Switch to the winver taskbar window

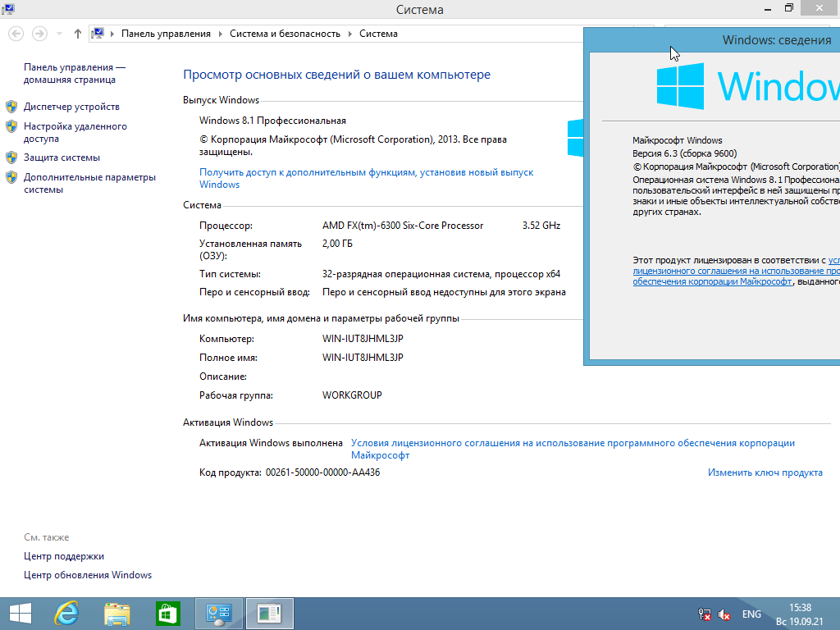(269, 614)
